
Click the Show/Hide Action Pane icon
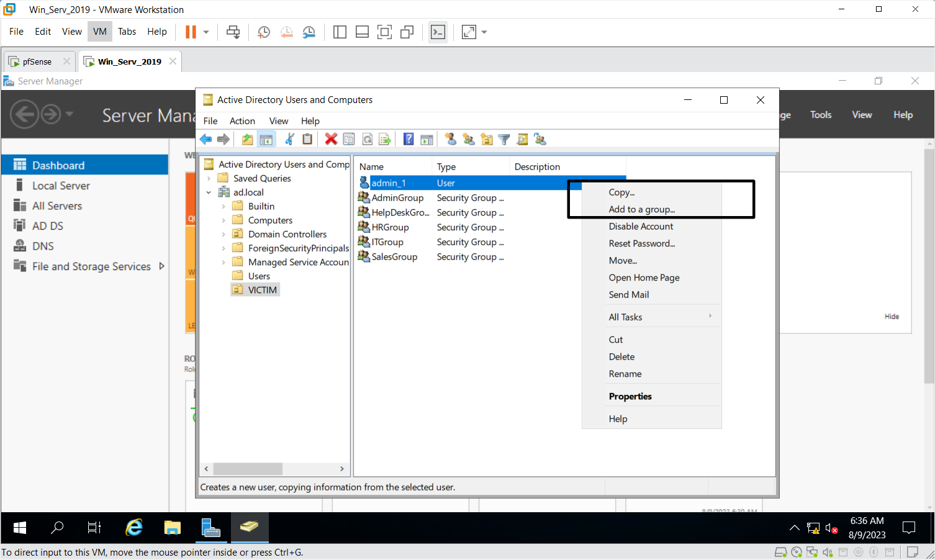click(427, 139)
